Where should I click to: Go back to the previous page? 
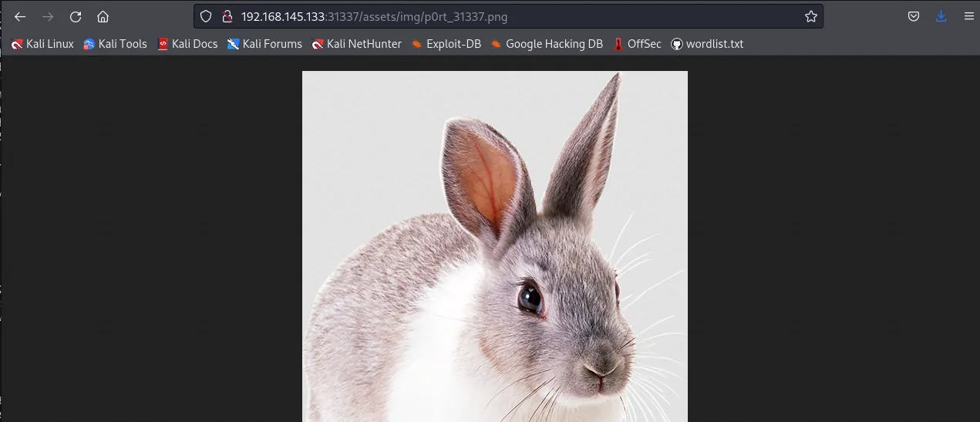click(20, 16)
